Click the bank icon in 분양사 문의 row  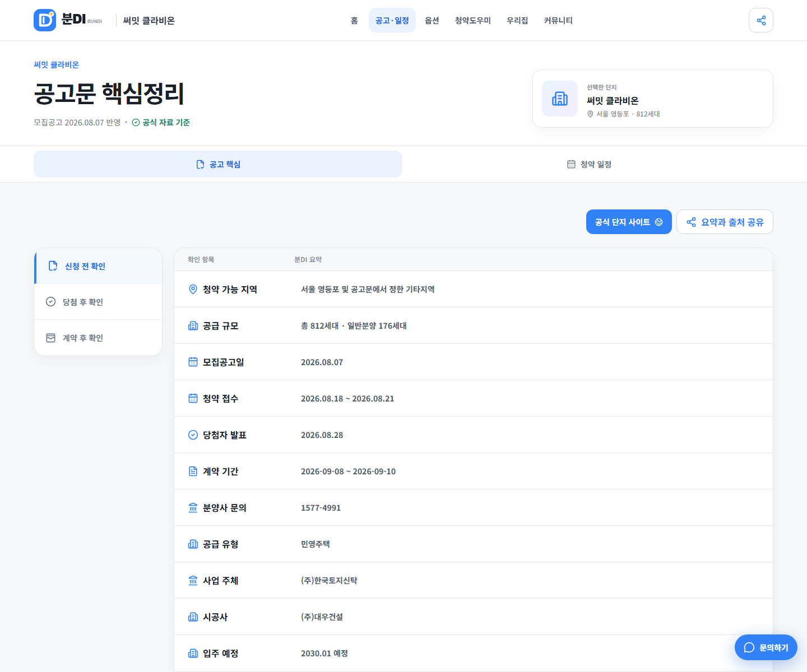click(x=193, y=507)
